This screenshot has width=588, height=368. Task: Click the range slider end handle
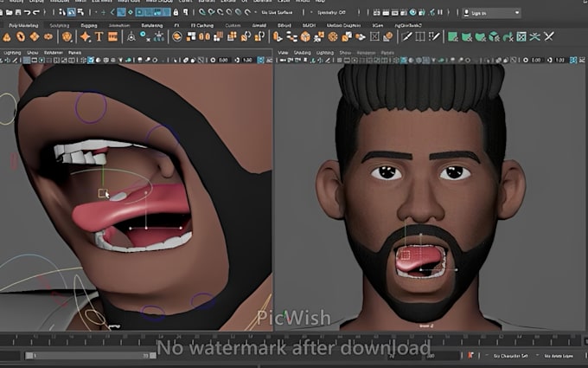(x=153, y=355)
